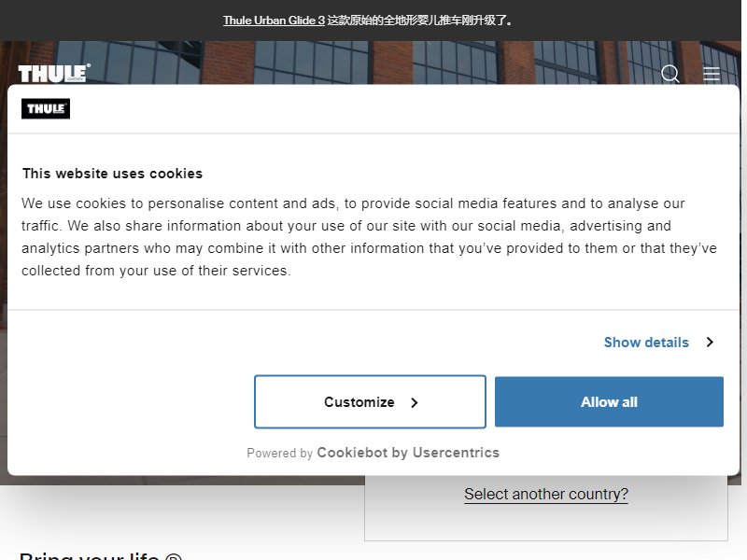This screenshot has width=747, height=560.
Task: Visit Cookiebot by Usercentrics link
Action: (408, 453)
